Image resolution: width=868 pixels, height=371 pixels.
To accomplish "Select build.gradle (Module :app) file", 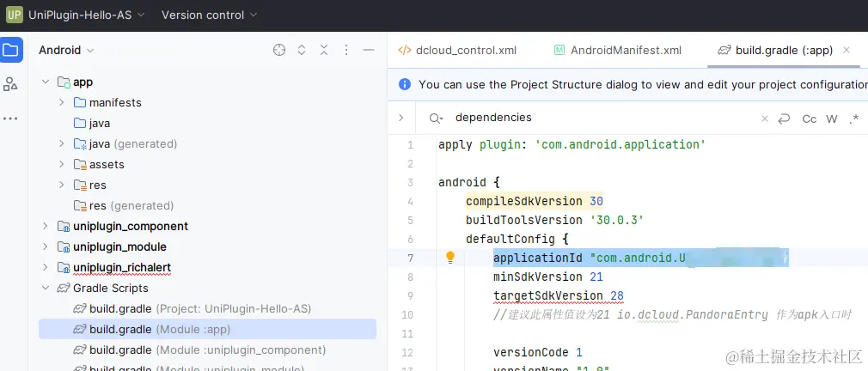I will click(208, 330).
